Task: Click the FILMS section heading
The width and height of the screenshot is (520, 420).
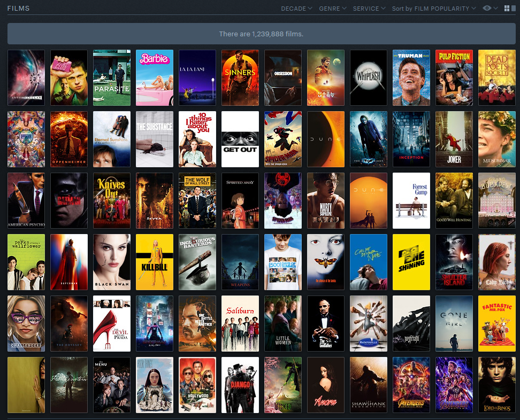Action: (19, 8)
